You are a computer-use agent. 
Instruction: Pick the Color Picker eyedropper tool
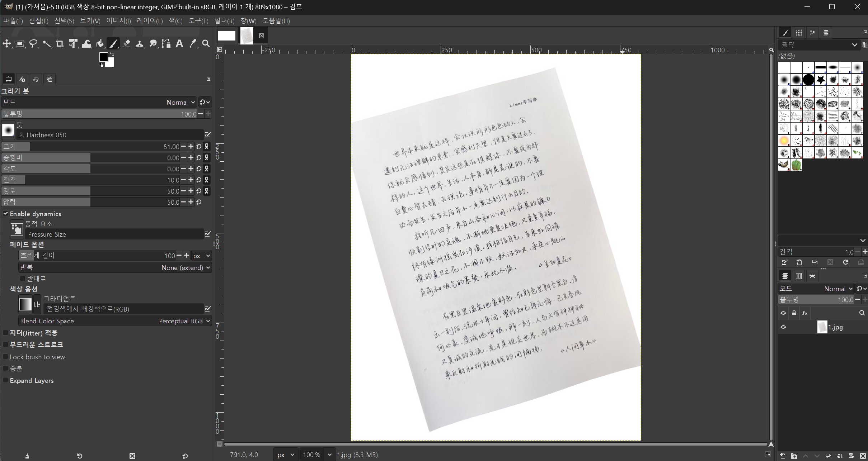point(193,44)
